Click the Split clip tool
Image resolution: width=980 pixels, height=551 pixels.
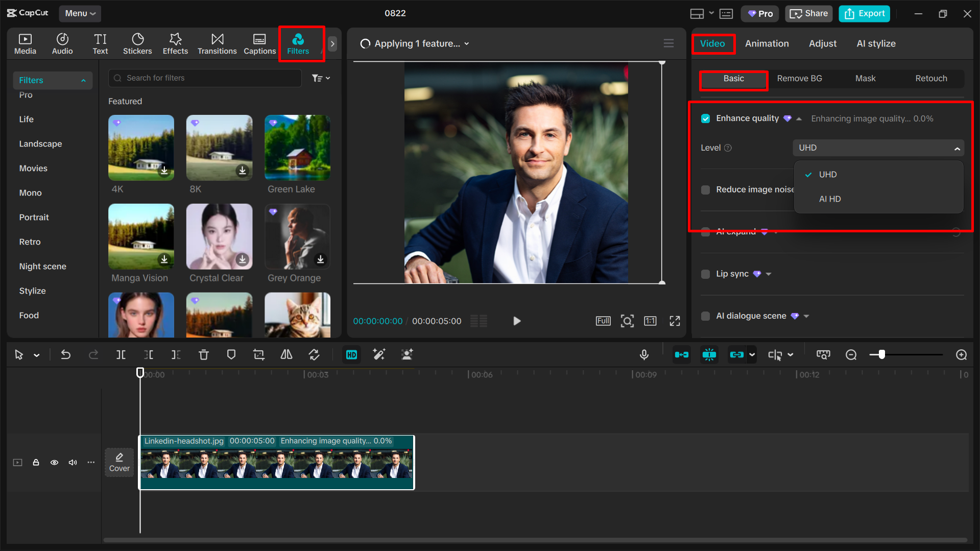pos(121,354)
